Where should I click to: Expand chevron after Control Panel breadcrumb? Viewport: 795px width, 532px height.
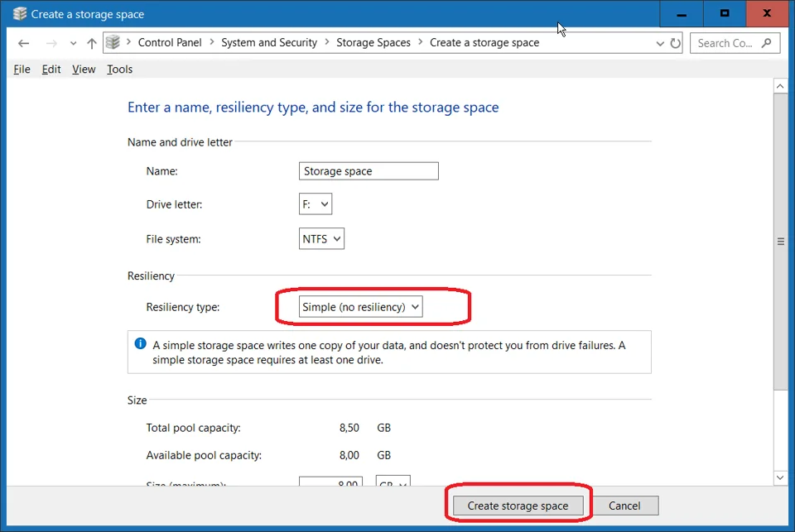[211, 42]
